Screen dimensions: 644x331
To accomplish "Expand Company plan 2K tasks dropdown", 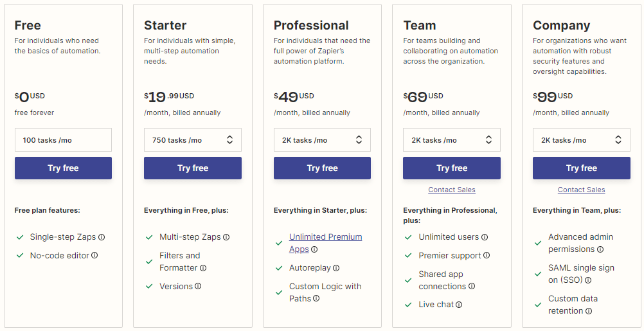I will coord(582,140).
